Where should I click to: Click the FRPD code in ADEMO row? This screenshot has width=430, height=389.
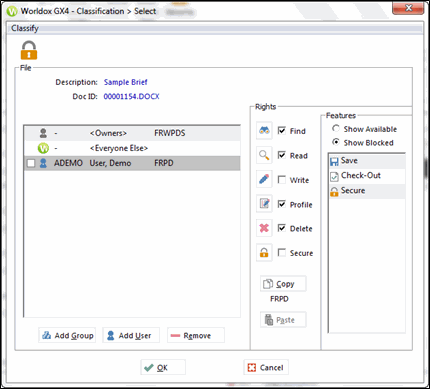click(x=164, y=163)
